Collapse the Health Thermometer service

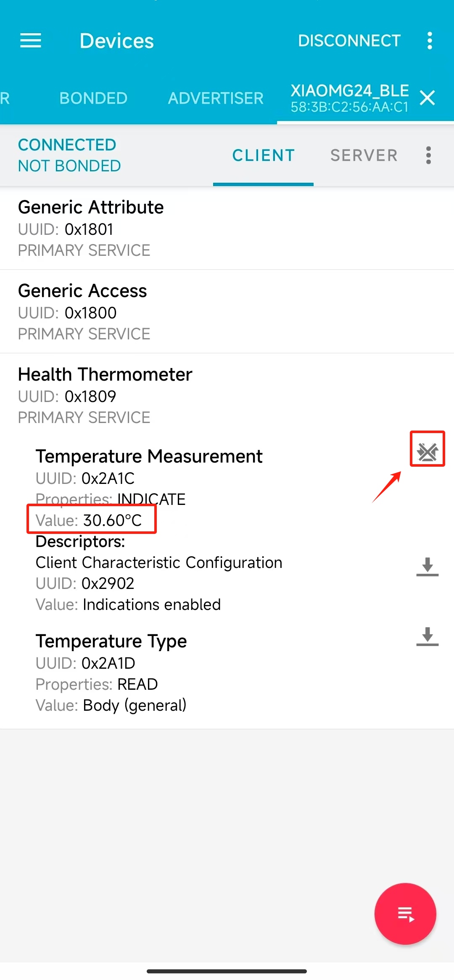click(x=227, y=395)
